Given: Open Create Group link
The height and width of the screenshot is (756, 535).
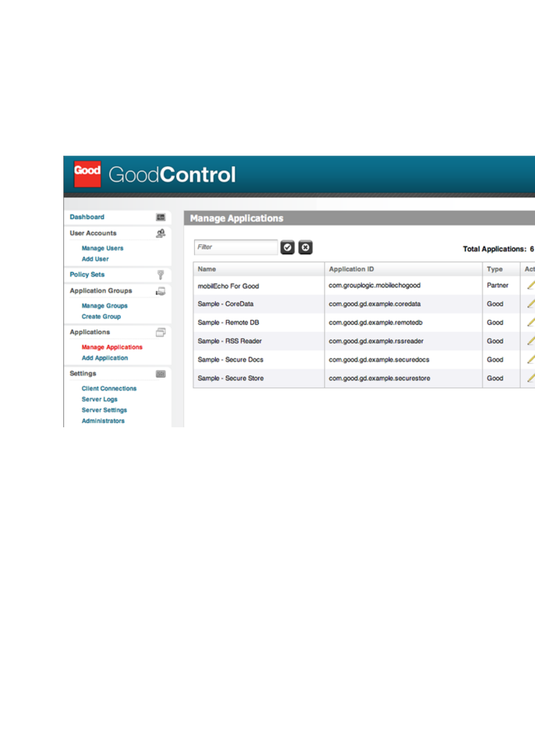Looking at the screenshot, I should tap(101, 317).
